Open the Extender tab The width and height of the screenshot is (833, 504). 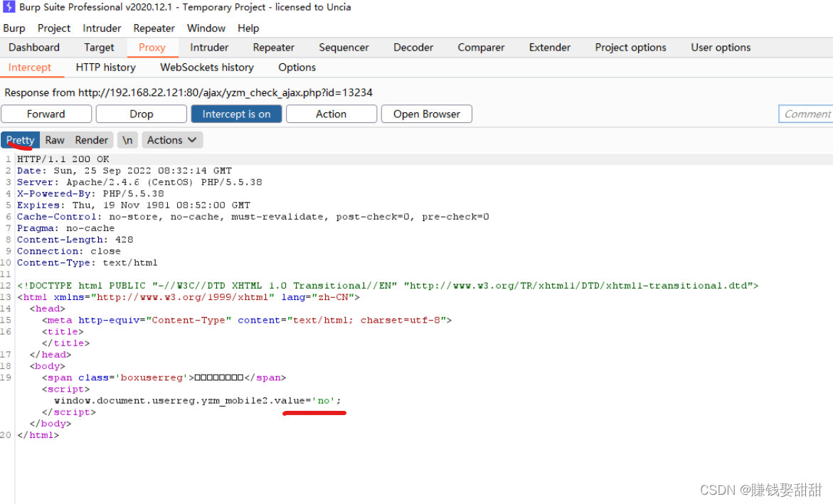point(550,47)
